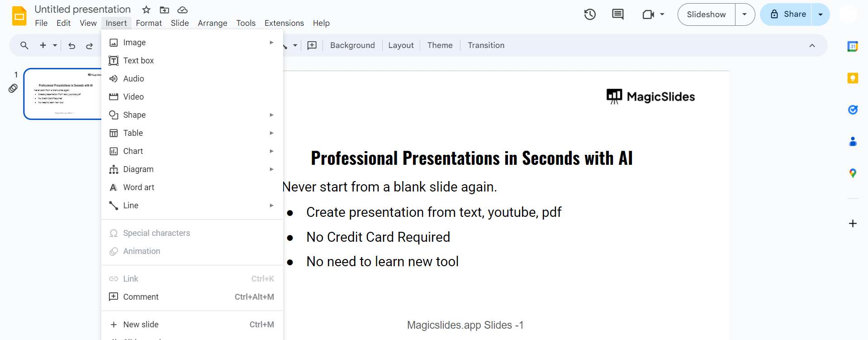The image size is (868, 340).
Task: Start a video call with camera icon
Action: coord(648,14)
